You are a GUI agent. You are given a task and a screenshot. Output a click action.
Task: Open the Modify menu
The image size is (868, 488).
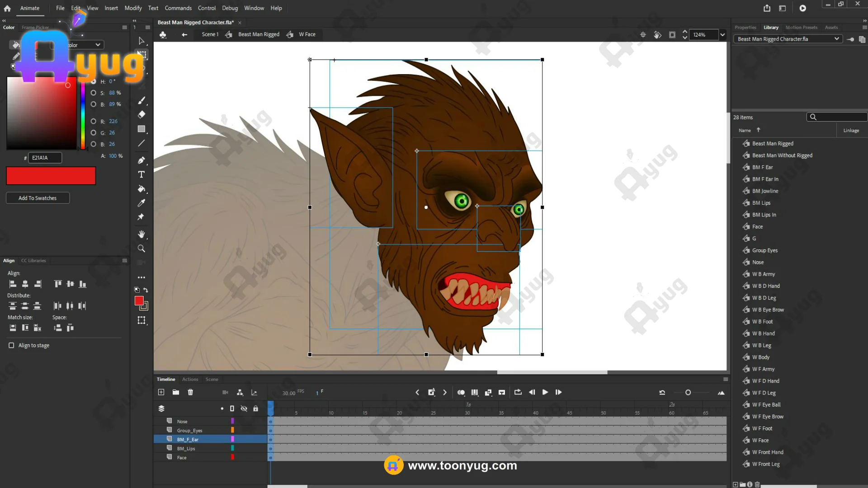(133, 8)
